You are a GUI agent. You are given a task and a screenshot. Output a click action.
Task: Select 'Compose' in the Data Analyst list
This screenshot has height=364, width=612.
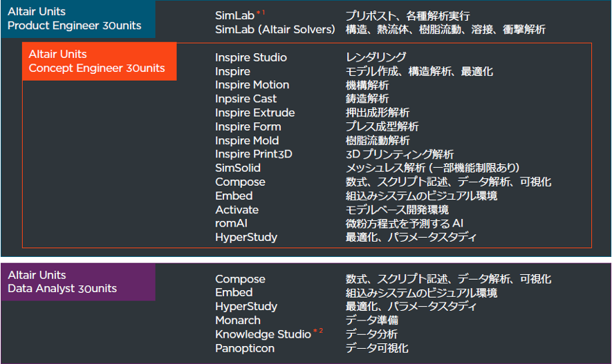(240, 279)
